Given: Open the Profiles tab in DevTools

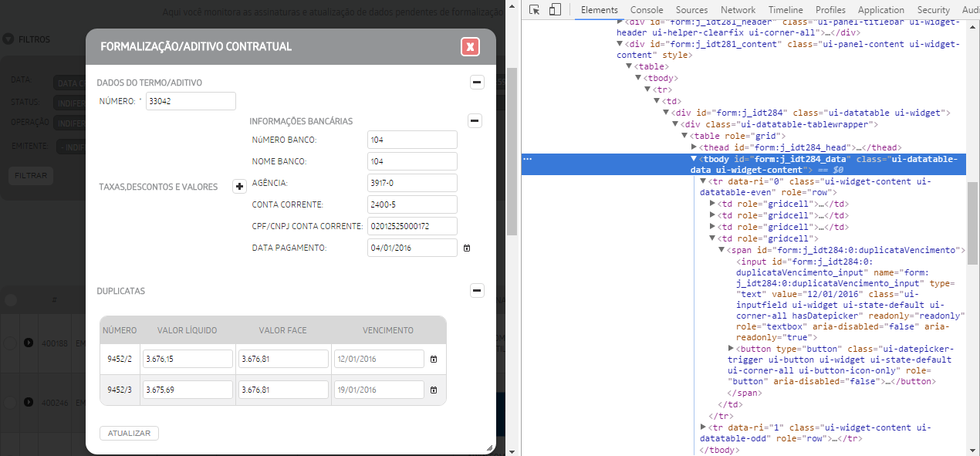Looking at the screenshot, I should click(830, 10).
